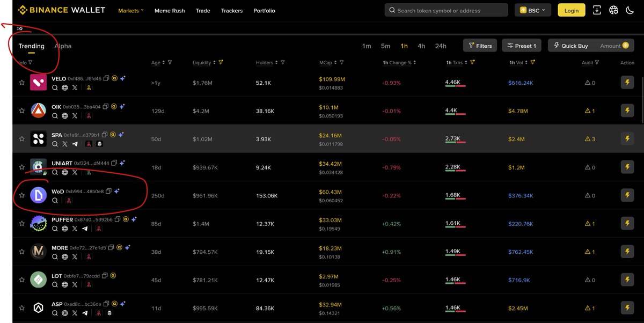Open the Markets dropdown menu

tap(131, 11)
